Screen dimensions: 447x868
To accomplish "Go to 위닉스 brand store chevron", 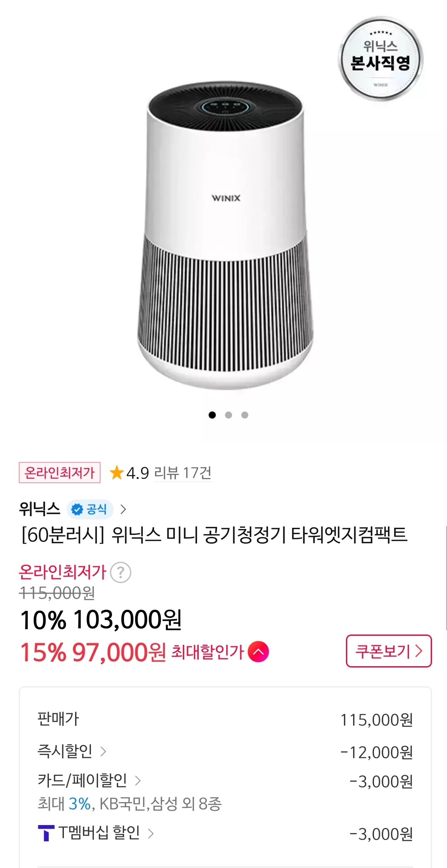I will pos(123,509).
